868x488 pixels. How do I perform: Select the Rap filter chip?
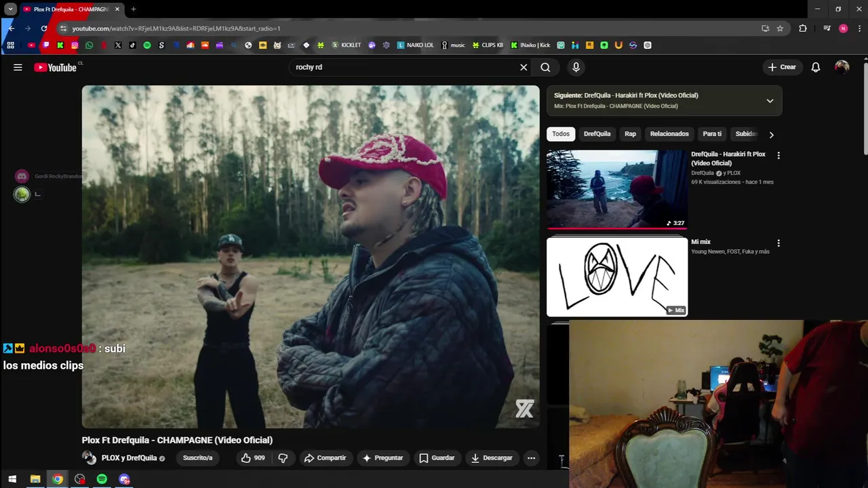pos(630,134)
